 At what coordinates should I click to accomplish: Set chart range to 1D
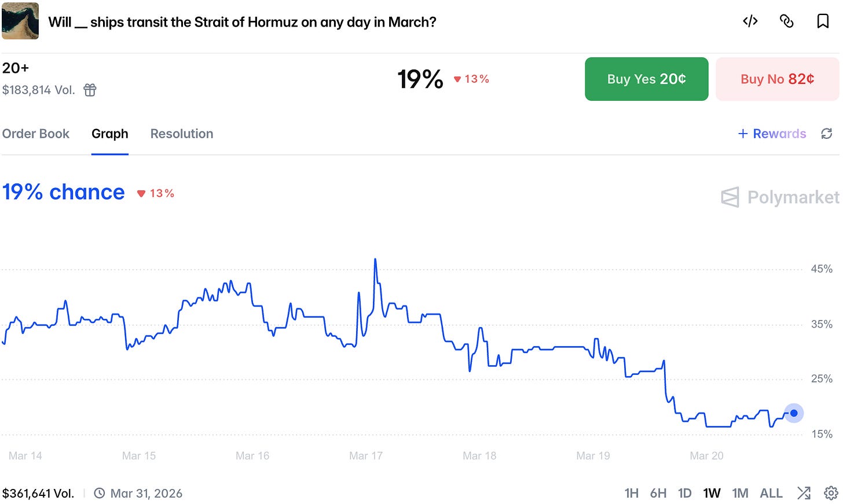[685, 493]
